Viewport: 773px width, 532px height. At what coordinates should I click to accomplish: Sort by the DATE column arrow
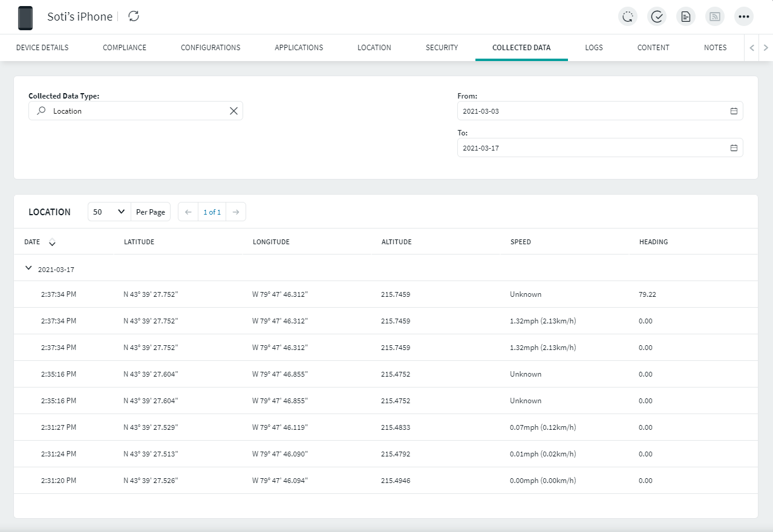(x=52, y=243)
